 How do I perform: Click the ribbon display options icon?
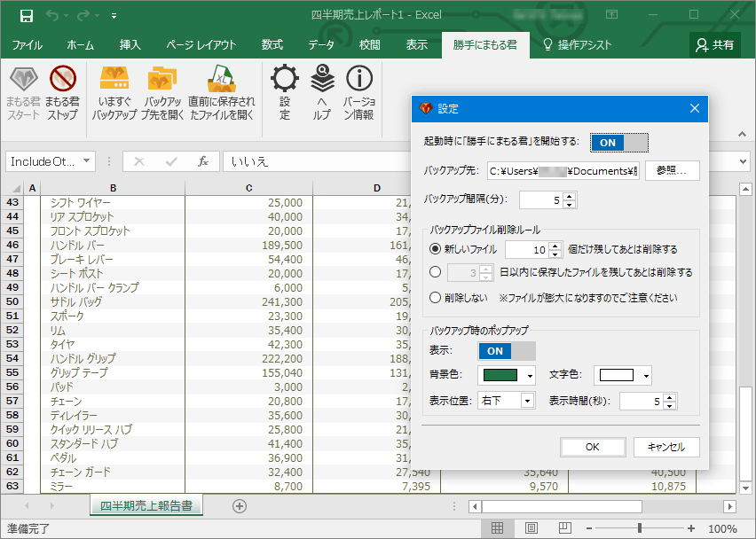tap(612, 15)
